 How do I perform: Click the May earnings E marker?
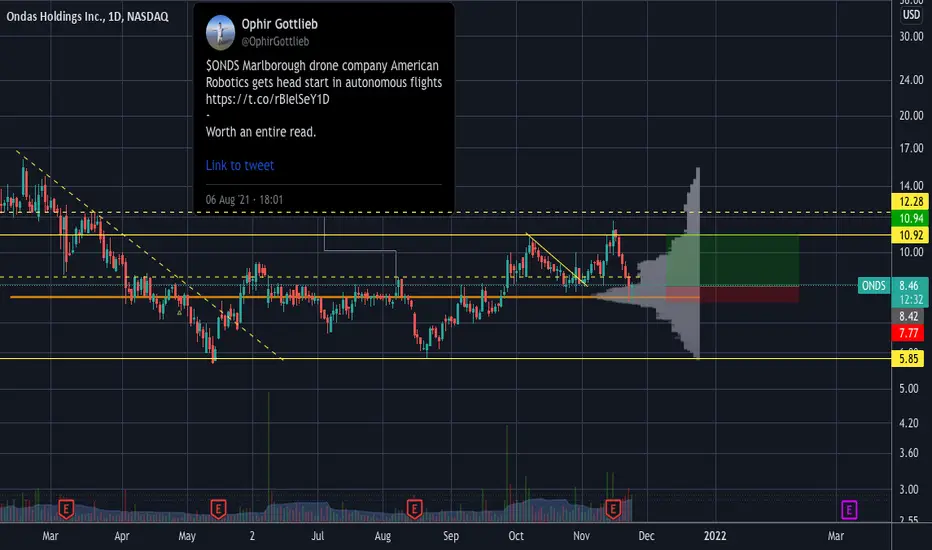pos(218,510)
